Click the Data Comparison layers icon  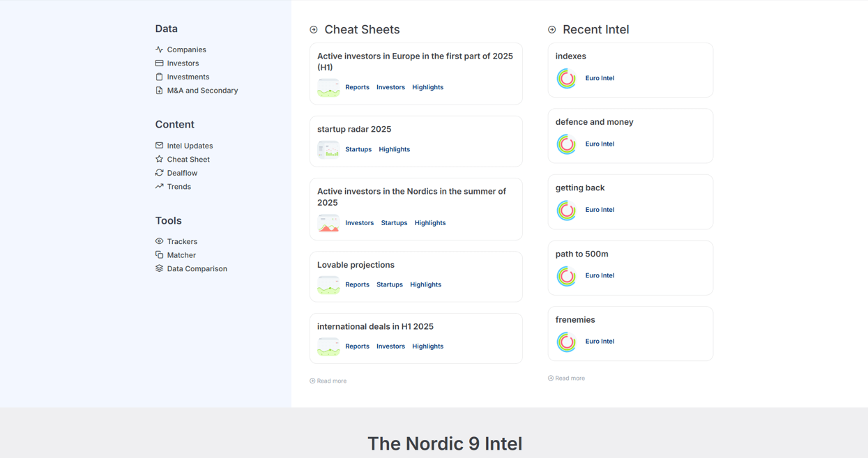(x=159, y=268)
